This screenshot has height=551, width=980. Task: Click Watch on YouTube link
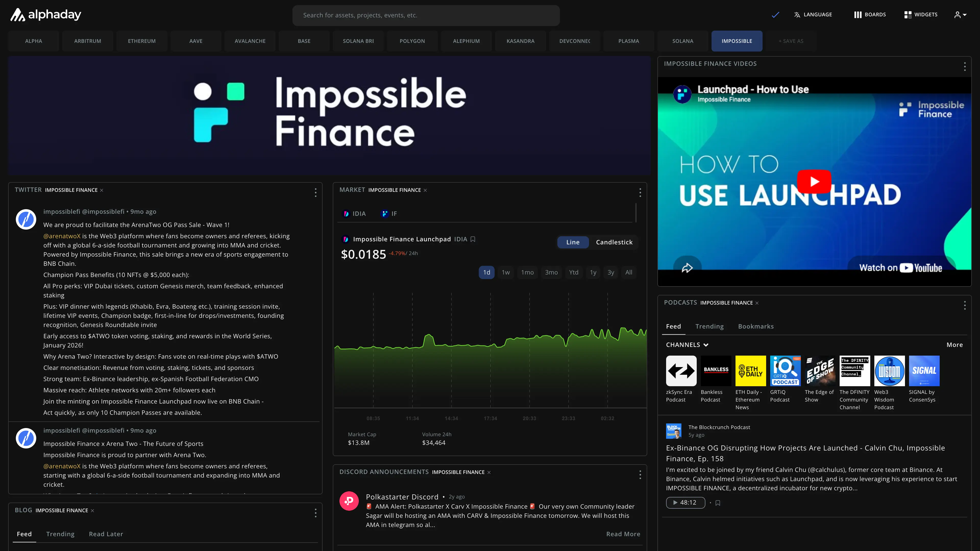[900, 268]
